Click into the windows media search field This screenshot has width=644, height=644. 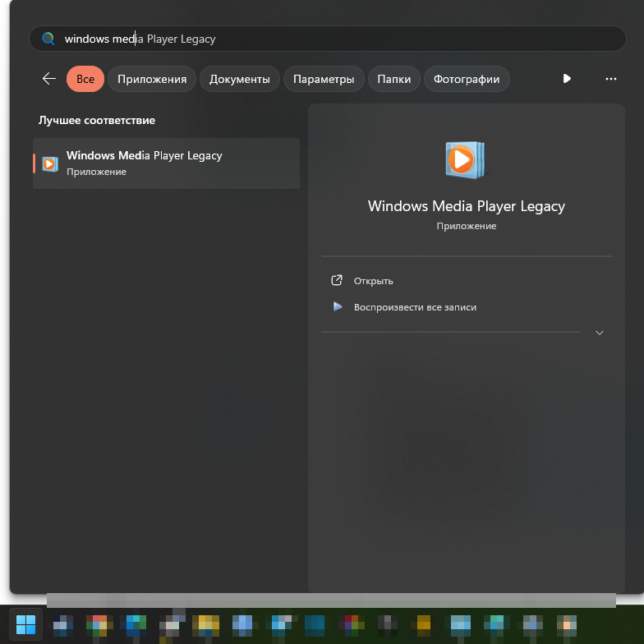pyautogui.click(x=327, y=39)
